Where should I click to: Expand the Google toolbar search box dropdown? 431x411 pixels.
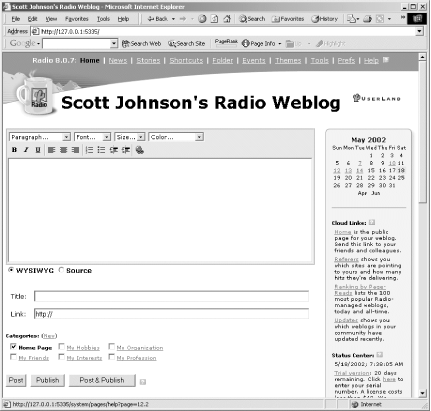[114, 43]
